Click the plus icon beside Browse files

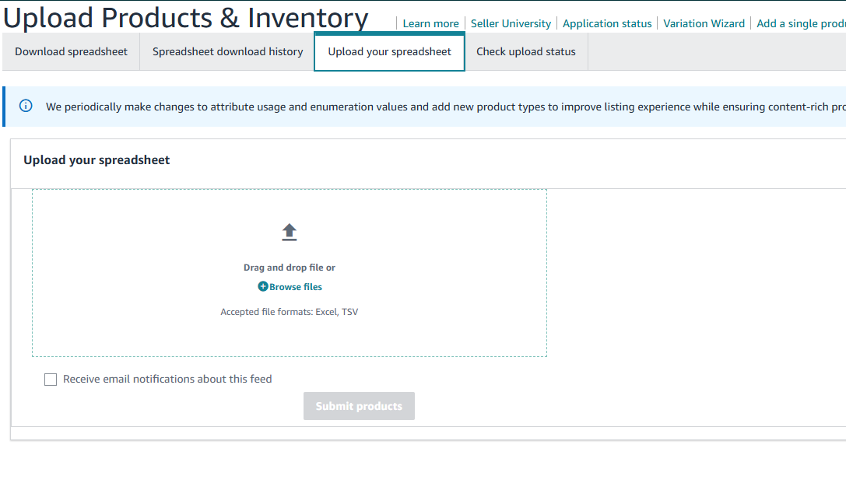pos(263,287)
